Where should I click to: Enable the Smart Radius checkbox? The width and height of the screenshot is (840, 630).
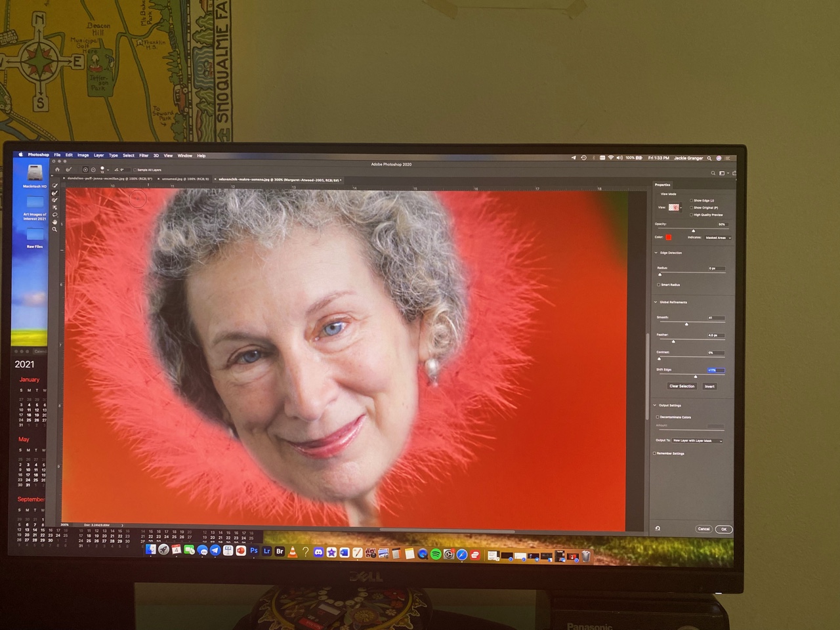click(x=658, y=285)
